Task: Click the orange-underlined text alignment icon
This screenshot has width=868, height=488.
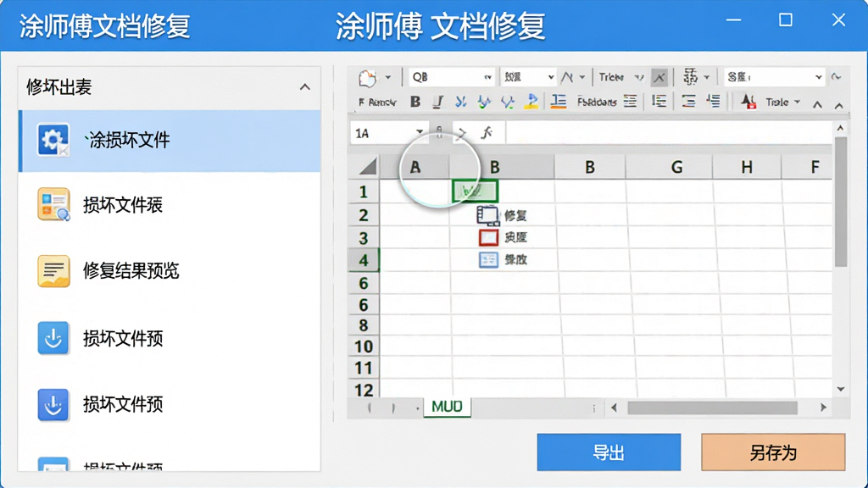Action: 559,102
